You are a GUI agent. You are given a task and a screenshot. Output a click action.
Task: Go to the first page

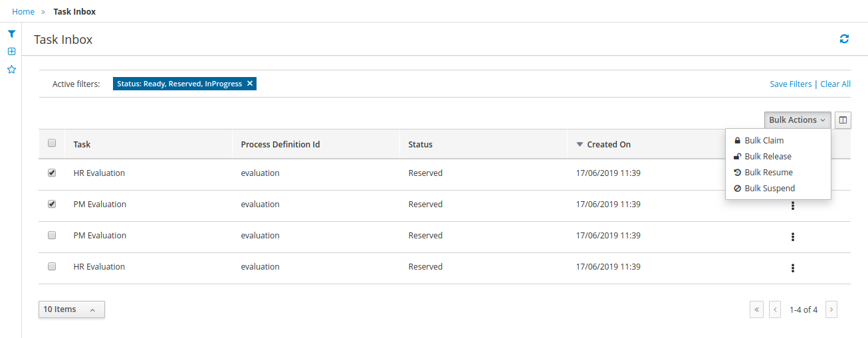tap(756, 309)
